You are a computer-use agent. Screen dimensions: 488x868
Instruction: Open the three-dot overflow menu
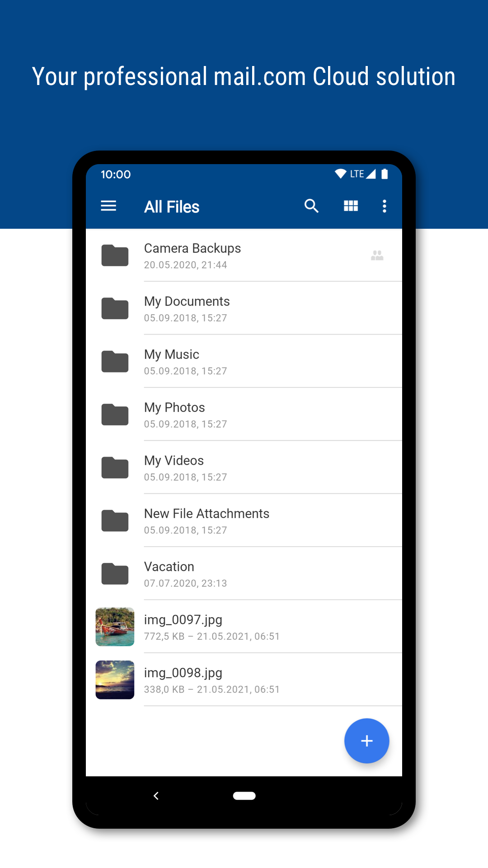coord(385,206)
